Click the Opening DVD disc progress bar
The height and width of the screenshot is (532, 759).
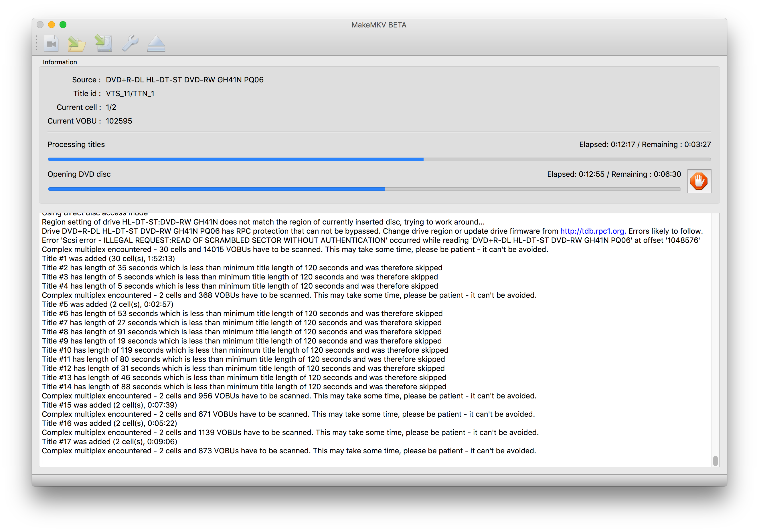(x=364, y=189)
